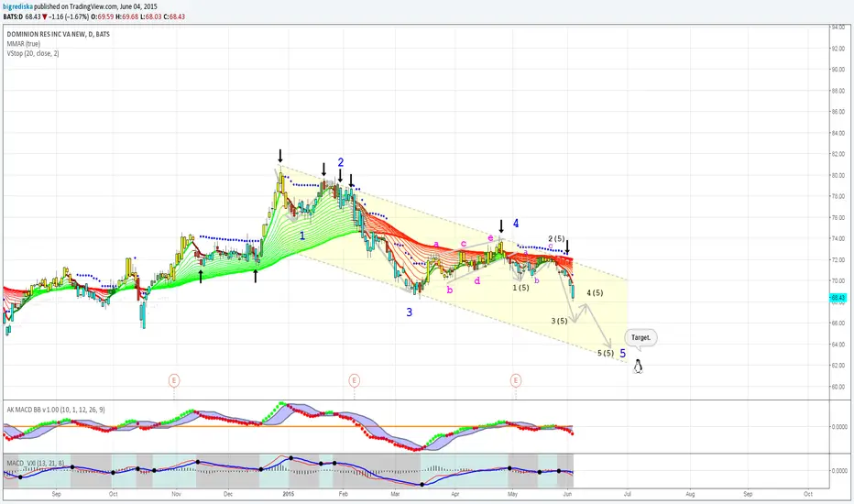
Task: Click the Jul label on the time axis
Action: pyautogui.click(x=627, y=494)
